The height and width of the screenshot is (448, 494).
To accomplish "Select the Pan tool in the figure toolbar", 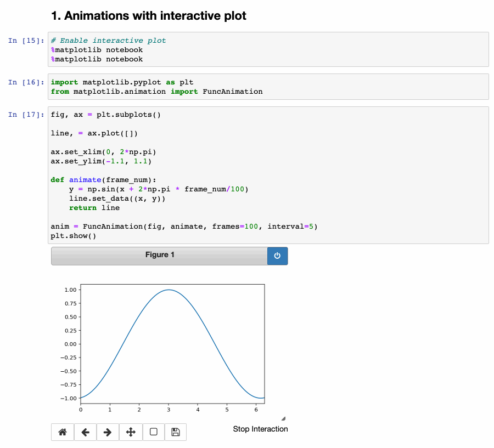I will [130, 432].
